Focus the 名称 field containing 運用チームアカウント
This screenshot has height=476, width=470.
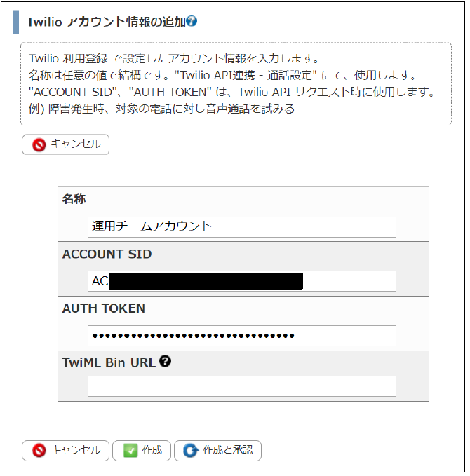[x=242, y=226]
